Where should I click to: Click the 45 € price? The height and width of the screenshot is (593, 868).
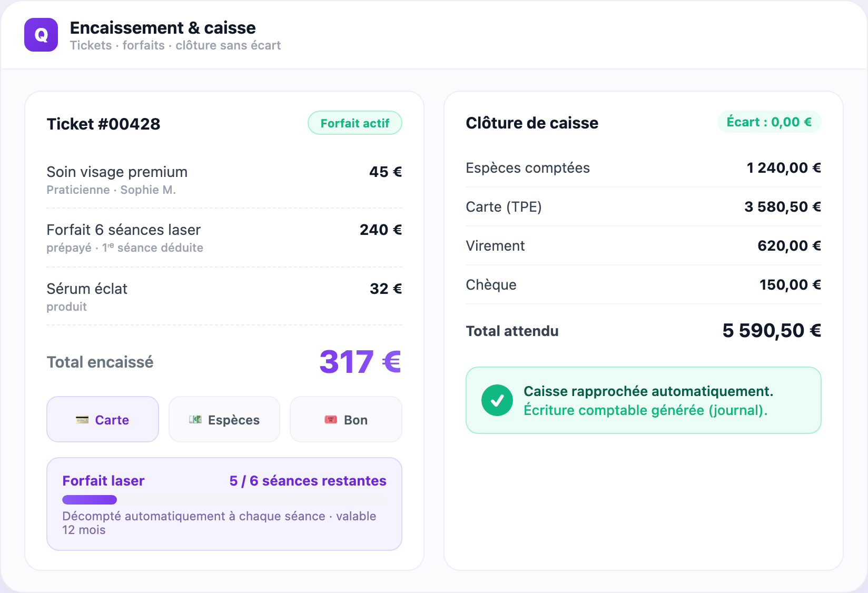pyautogui.click(x=386, y=172)
